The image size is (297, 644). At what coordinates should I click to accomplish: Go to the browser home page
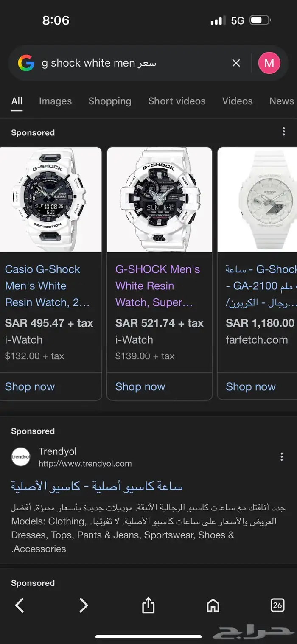coord(213,605)
